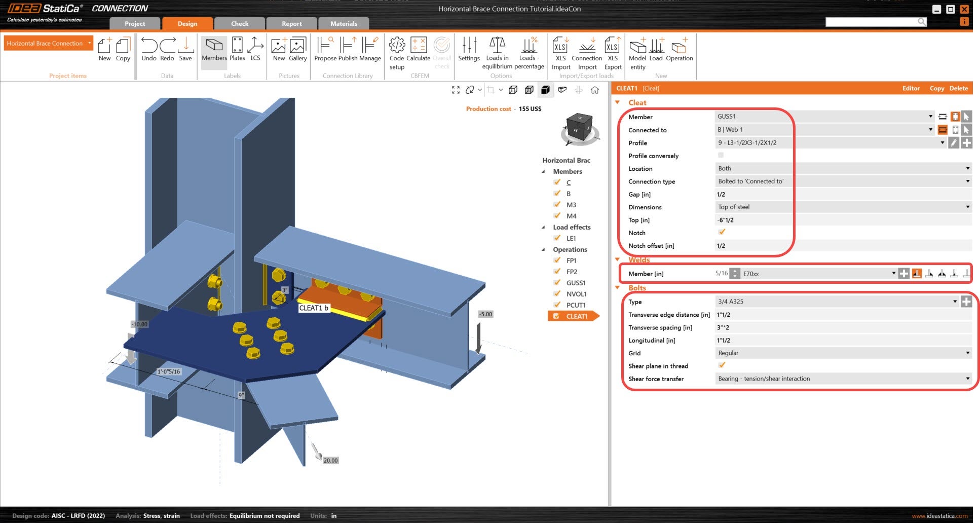
Task: Toggle the Notch checkbox
Action: 722,232
